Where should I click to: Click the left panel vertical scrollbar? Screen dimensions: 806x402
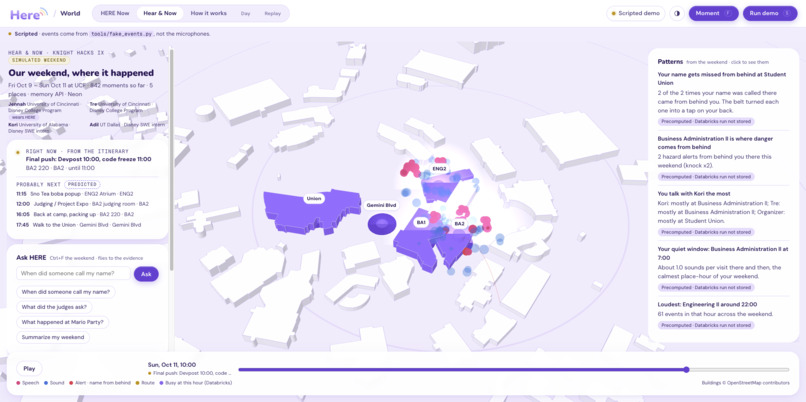click(171, 159)
